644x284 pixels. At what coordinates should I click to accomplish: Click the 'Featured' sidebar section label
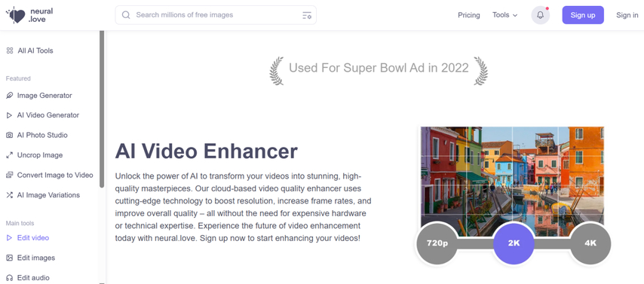[x=18, y=78]
